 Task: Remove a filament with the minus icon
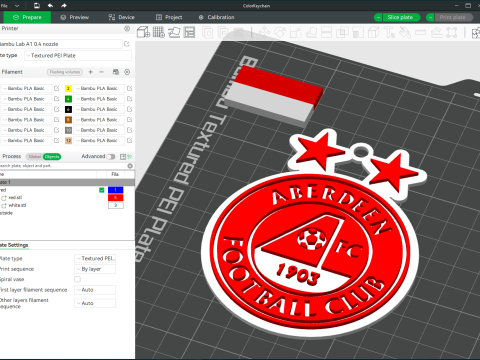[x=101, y=72]
